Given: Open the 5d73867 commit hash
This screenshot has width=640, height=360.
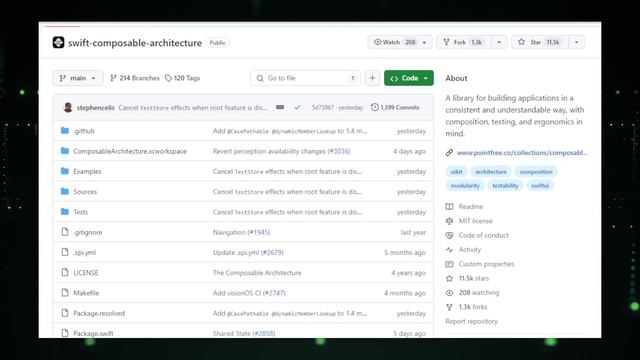Looking at the screenshot, I should point(322,108).
